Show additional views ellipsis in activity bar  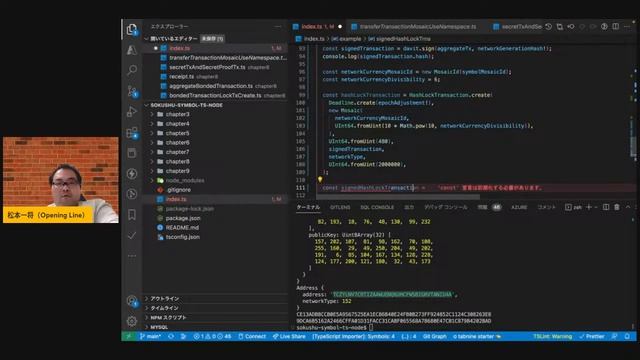(131, 256)
